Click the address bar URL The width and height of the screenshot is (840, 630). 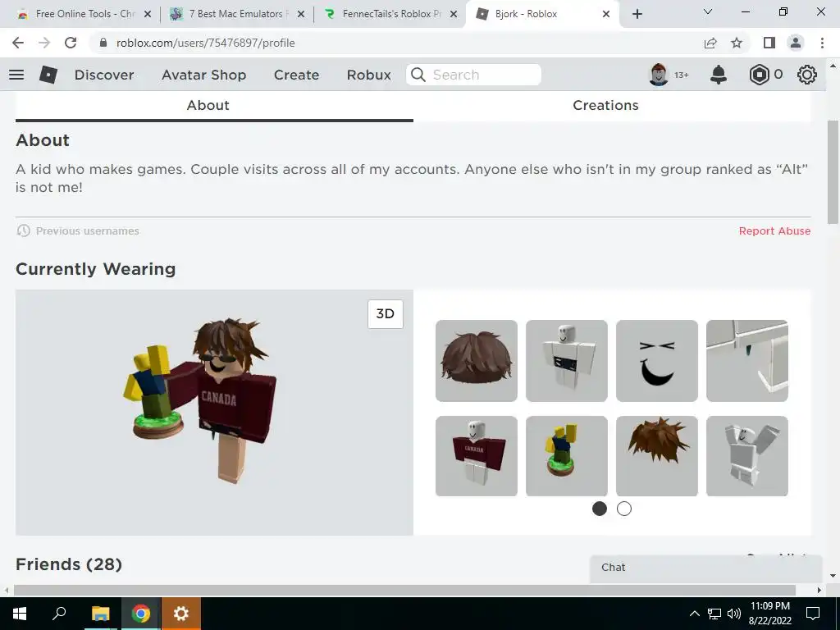point(205,43)
